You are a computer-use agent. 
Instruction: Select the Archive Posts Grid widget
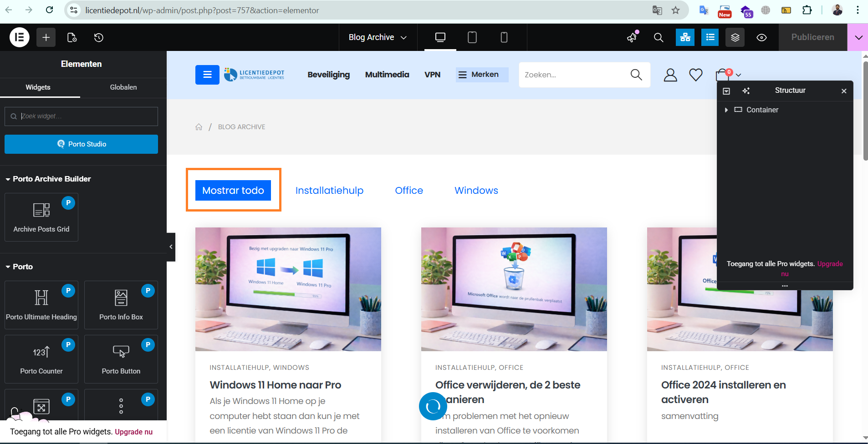(x=41, y=217)
